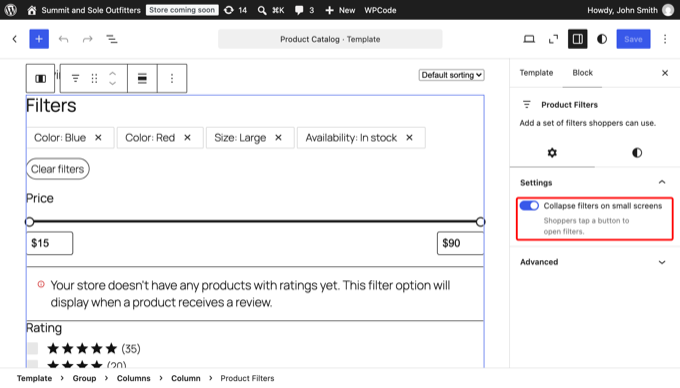Open the Default sorting dropdown
Image resolution: width=680 pixels, height=388 pixels.
(x=451, y=75)
